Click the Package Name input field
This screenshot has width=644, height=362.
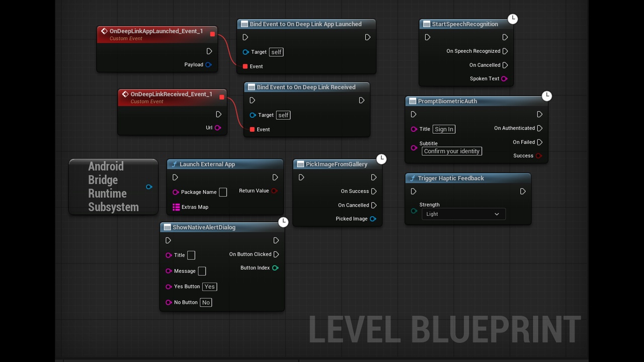click(223, 192)
